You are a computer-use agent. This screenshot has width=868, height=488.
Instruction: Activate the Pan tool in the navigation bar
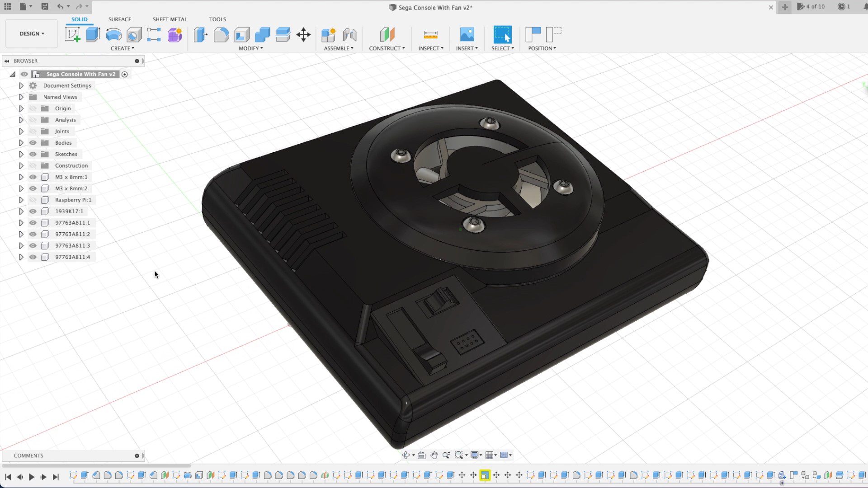point(434,455)
